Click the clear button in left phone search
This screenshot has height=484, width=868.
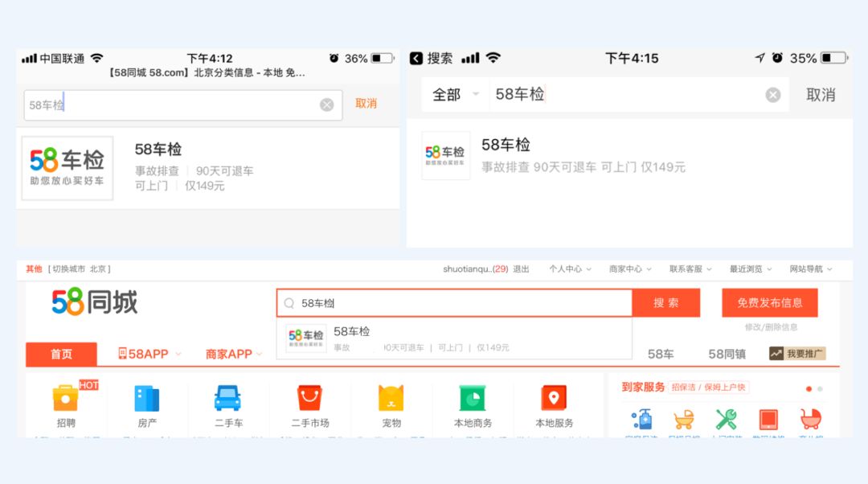pos(326,105)
